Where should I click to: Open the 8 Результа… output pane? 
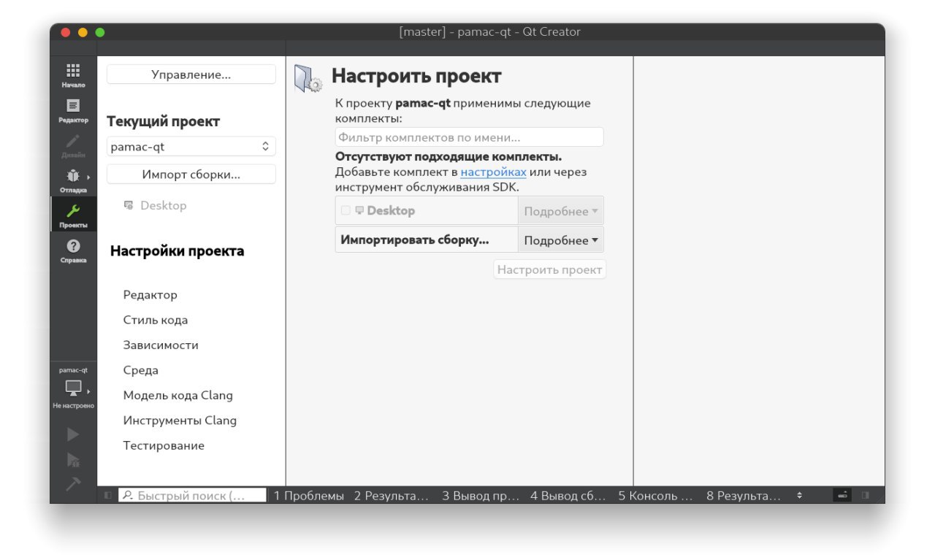coord(744,496)
